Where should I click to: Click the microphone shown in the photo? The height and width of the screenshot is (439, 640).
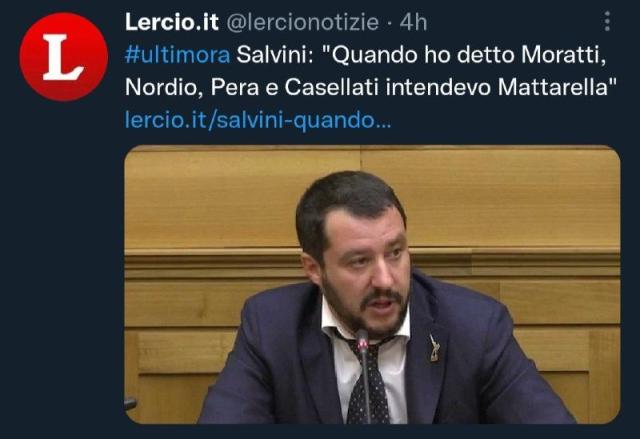click(363, 375)
